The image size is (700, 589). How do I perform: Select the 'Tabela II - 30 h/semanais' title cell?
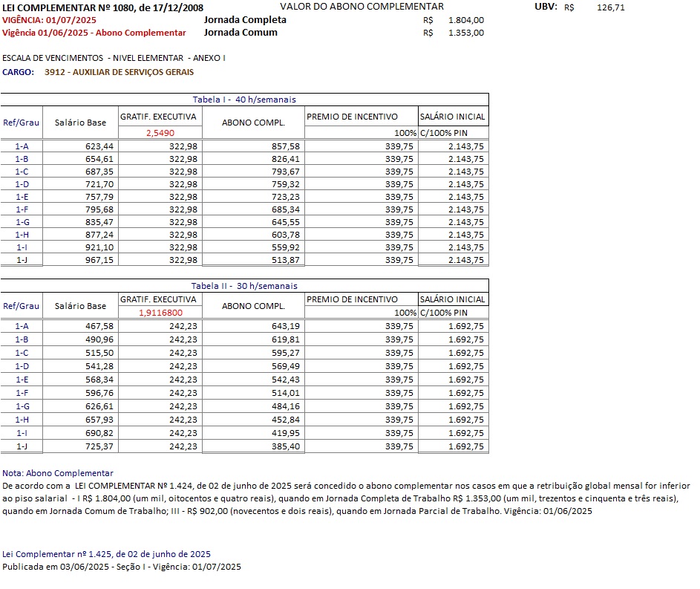click(244, 286)
